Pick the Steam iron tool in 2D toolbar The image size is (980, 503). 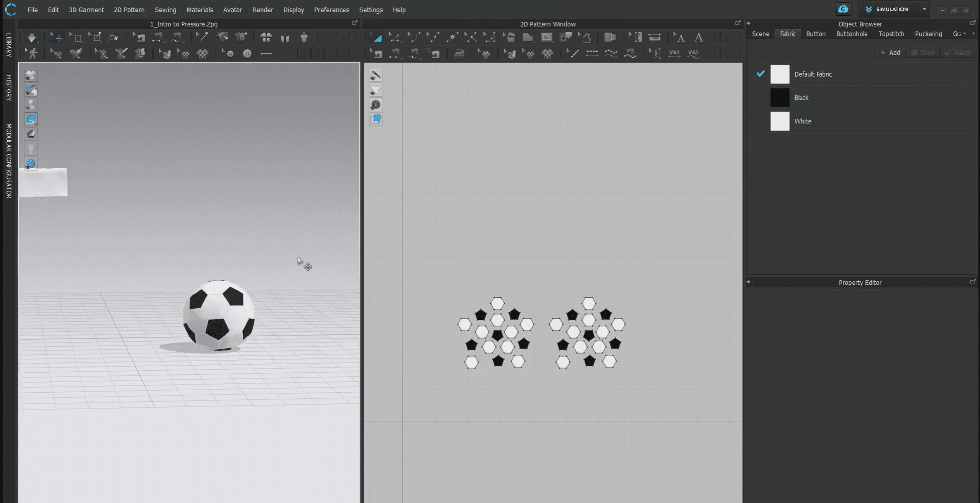coord(459,54)
